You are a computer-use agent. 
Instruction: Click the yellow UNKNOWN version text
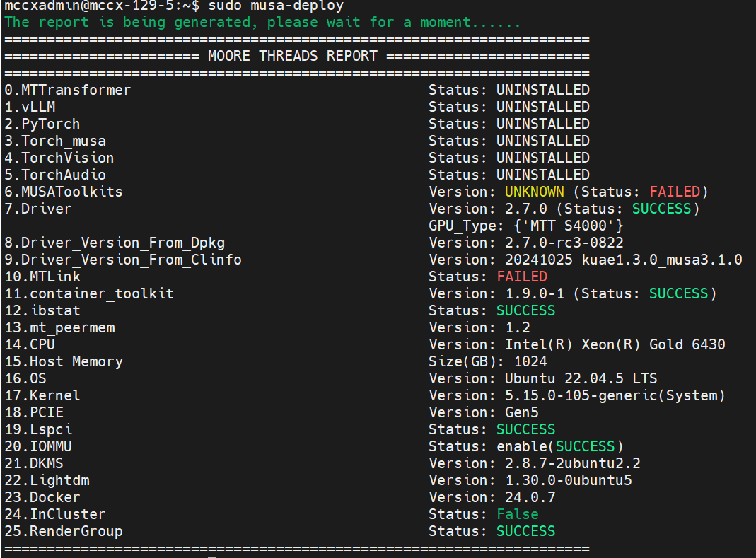(x=534, y=192)
